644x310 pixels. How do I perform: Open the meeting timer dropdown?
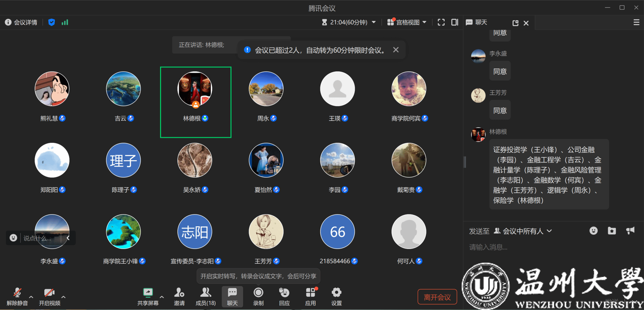(349, 22)
